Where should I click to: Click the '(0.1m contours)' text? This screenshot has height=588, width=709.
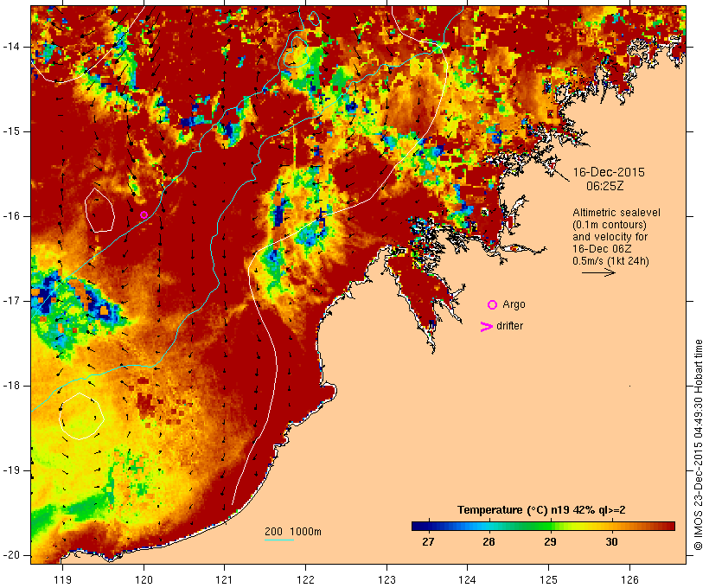tap(610, 225)
